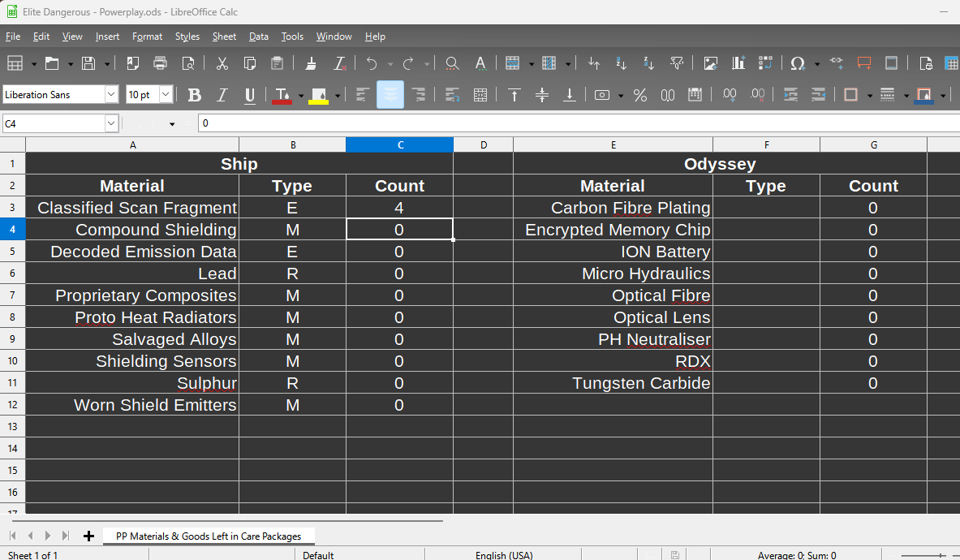Screen dimensions: 960x560
Task: Paste clipboard contents using the Paste icon
Action: point(278,63)
